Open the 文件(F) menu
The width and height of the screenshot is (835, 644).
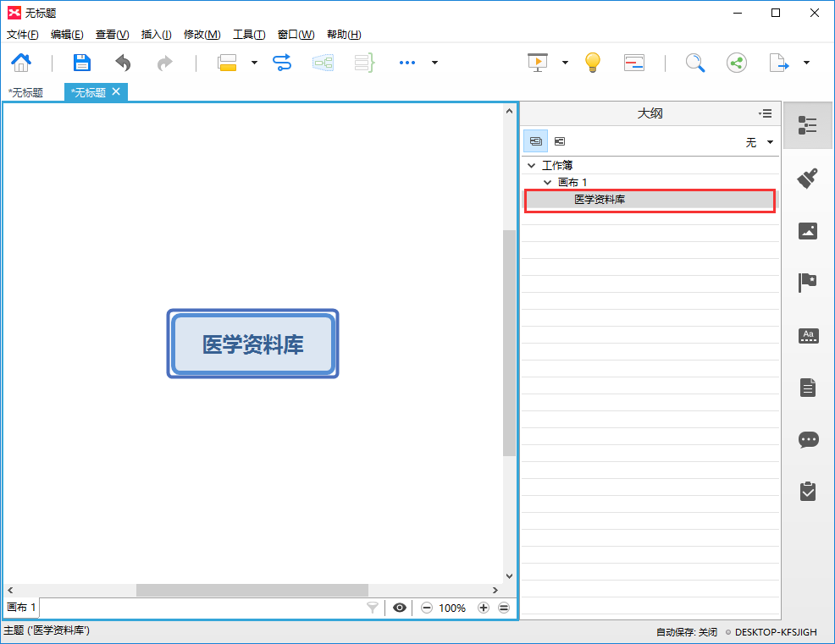[22, 35]
